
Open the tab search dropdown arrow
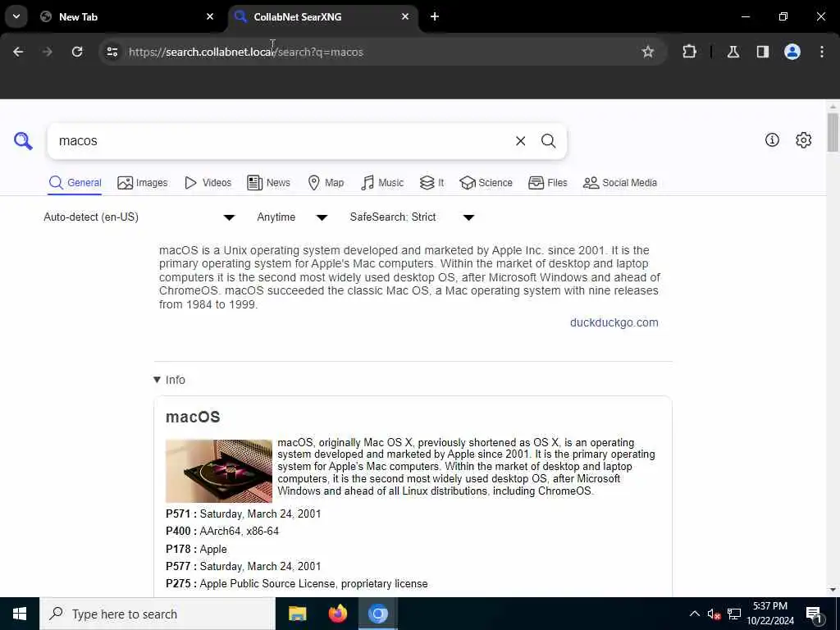tap(16, 16)
